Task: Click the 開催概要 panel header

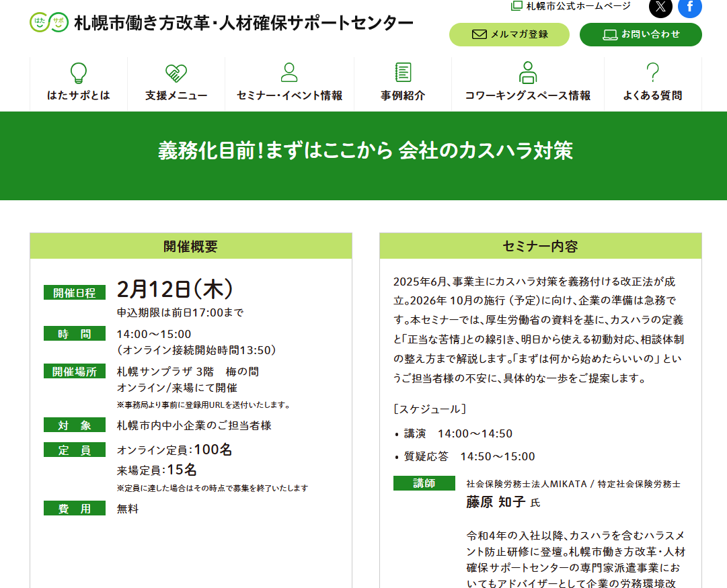Action: (191, 247)
